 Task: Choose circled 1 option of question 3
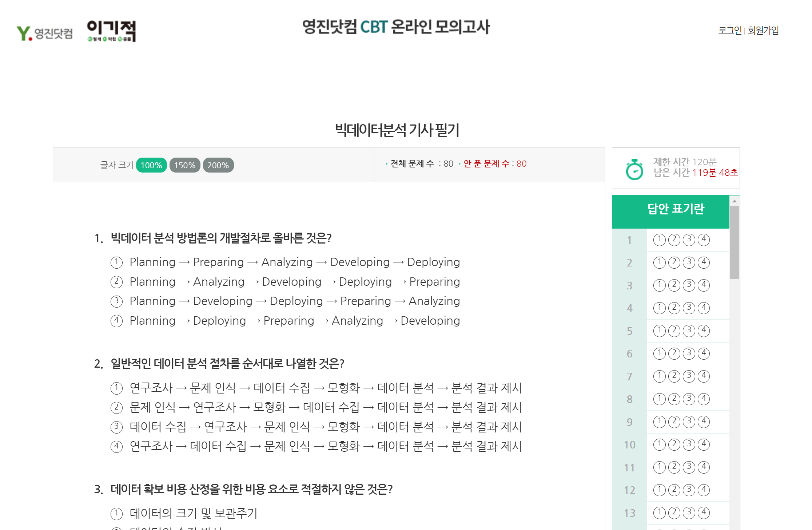(116, 514)
